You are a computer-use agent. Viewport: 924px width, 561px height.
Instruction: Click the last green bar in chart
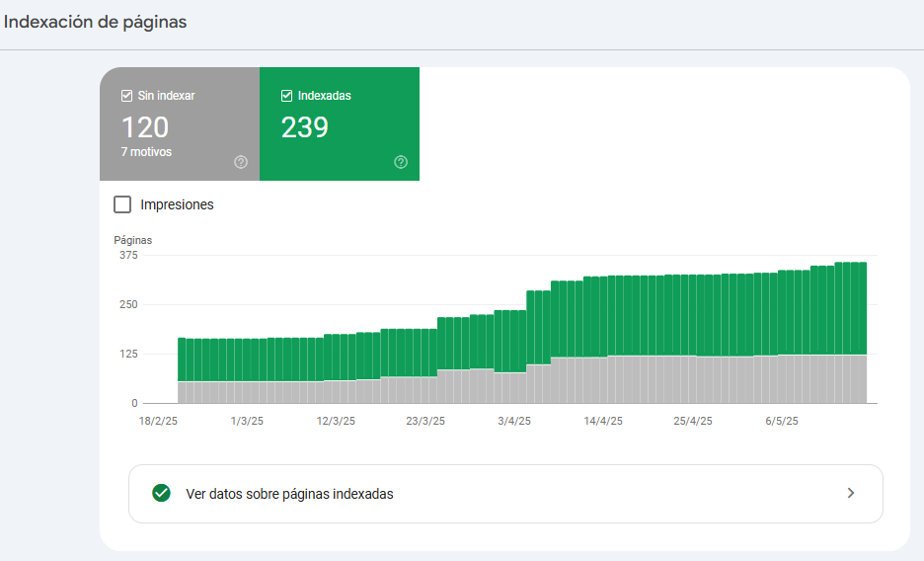pos(863,306)
